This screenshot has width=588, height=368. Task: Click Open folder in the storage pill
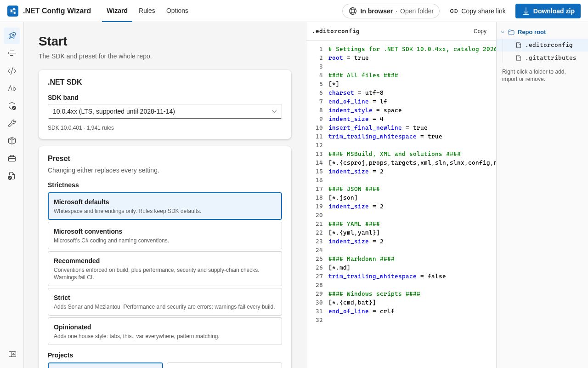tap(417, 11)
